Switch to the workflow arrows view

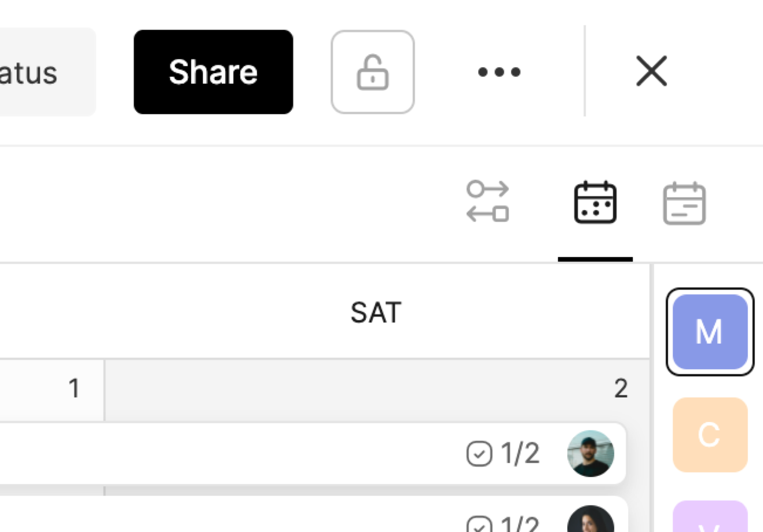487,202
